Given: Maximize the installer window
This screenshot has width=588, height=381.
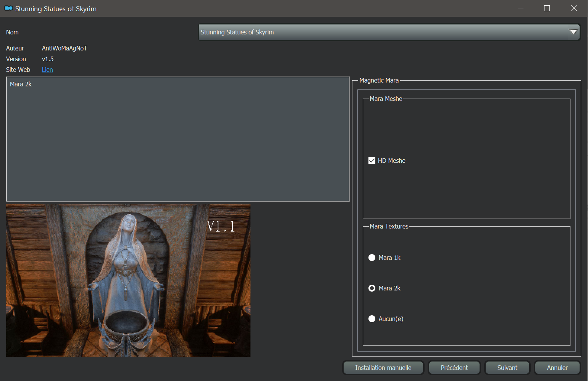Looking at the screenshot, I should [x=547, y=8].
